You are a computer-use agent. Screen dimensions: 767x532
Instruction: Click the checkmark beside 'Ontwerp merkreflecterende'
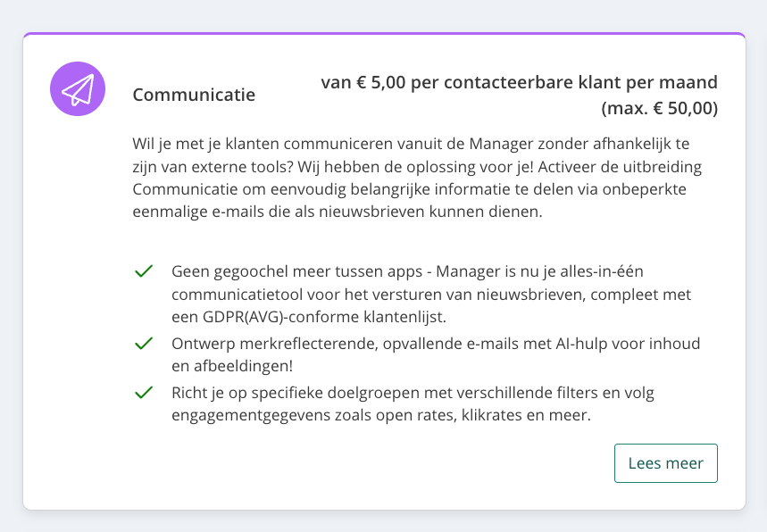tap(143, 344)
